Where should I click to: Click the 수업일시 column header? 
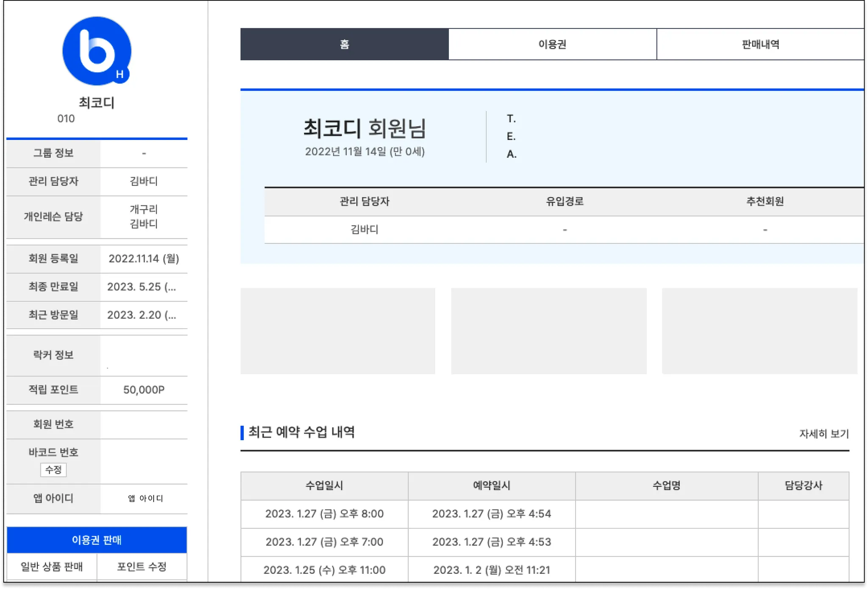pos(324,486)
